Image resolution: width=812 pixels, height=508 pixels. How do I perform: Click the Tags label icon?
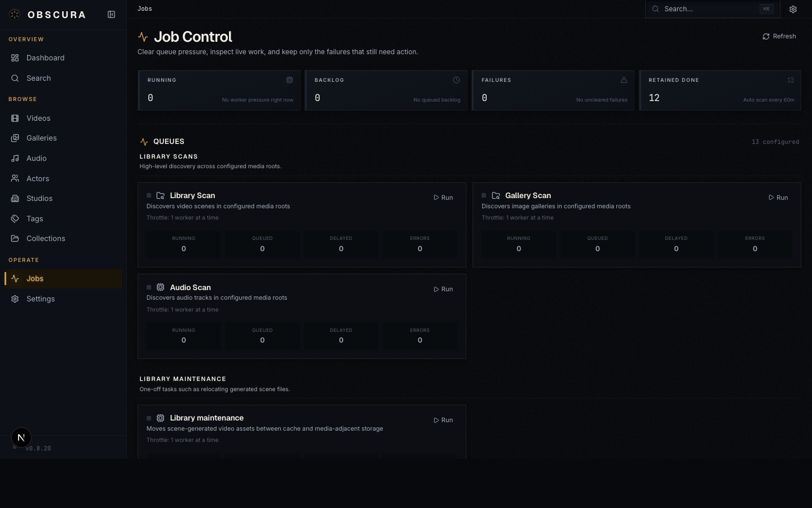pos(15,218)
